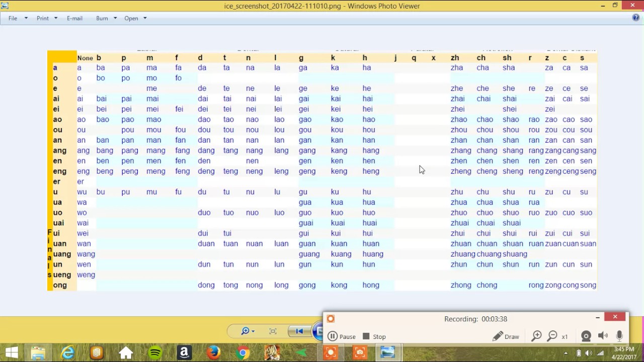Click the 'nong' cell in the table
The height and width of the screenshot is (362, 644).
point(254,285)
